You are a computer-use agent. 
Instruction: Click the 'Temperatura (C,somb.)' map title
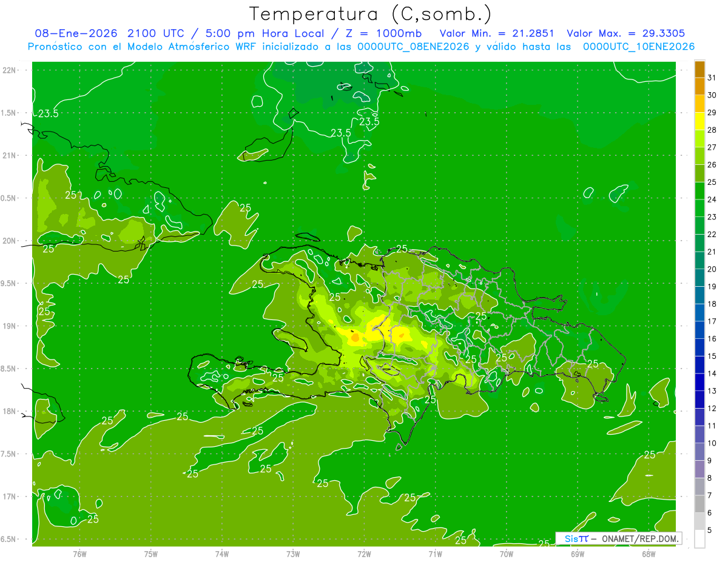coord(370,14)
